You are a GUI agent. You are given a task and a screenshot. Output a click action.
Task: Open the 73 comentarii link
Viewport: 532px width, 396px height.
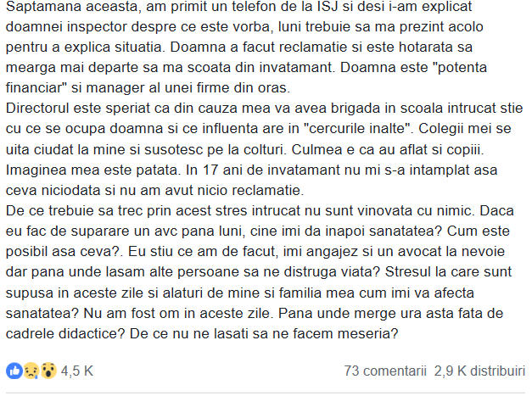click(x=385, y=371)
